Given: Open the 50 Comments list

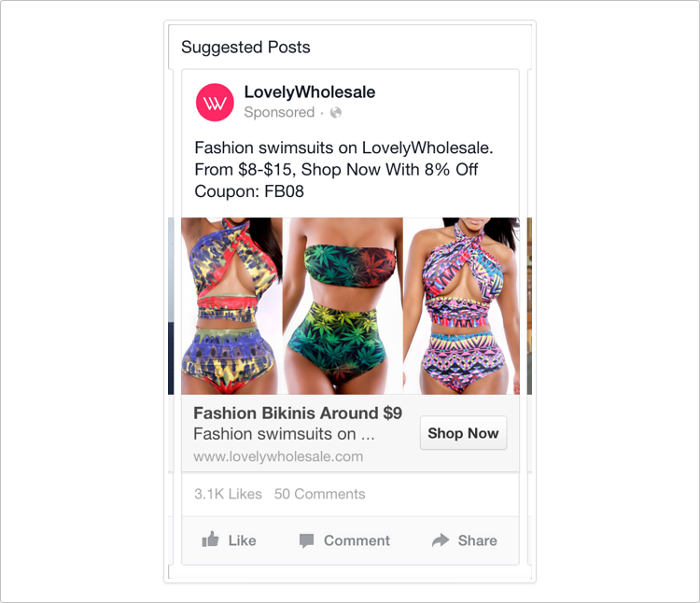Looking at the screenshot, I should coord(319,494).
